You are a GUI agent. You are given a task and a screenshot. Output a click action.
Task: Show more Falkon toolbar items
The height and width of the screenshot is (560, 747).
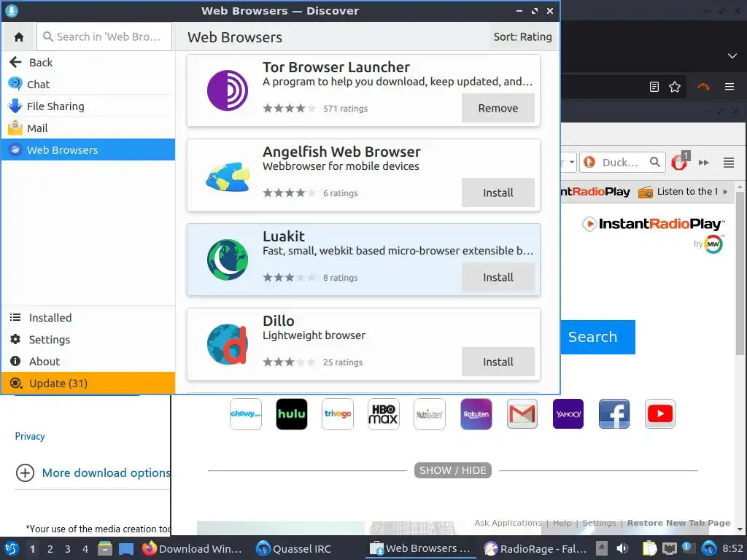(704, 163)
